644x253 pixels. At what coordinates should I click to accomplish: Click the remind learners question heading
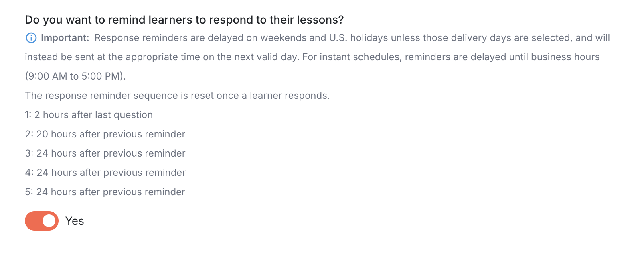click(x=184, y=20)
